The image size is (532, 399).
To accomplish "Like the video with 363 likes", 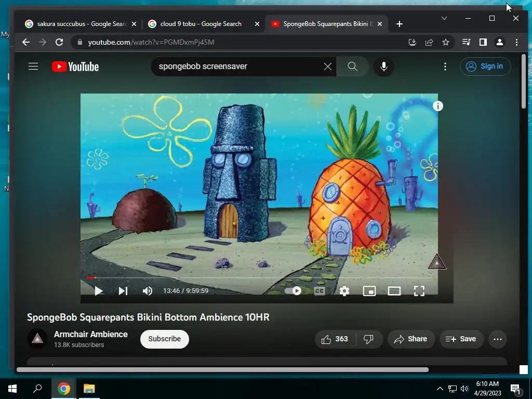I will tap(335, 339).
